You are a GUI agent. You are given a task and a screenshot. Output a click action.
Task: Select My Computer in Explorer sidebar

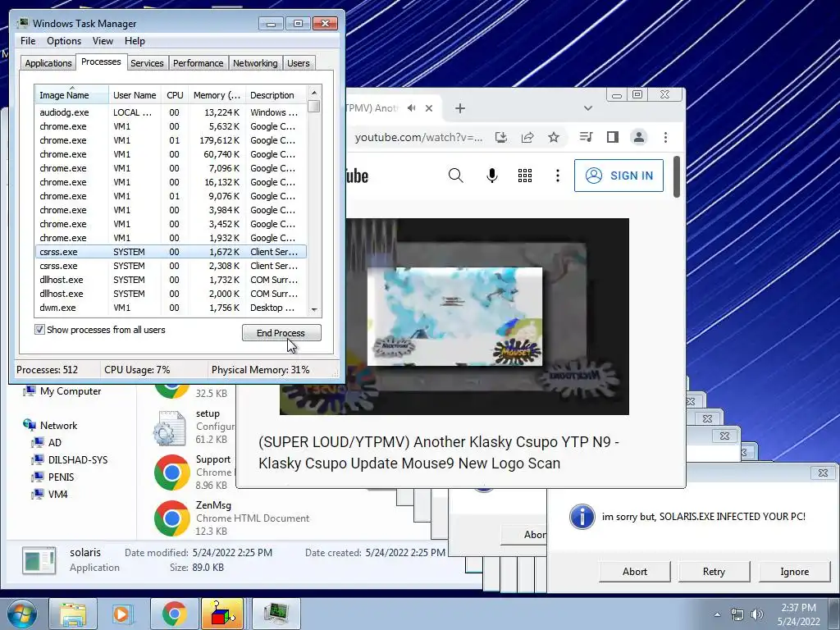62,391
